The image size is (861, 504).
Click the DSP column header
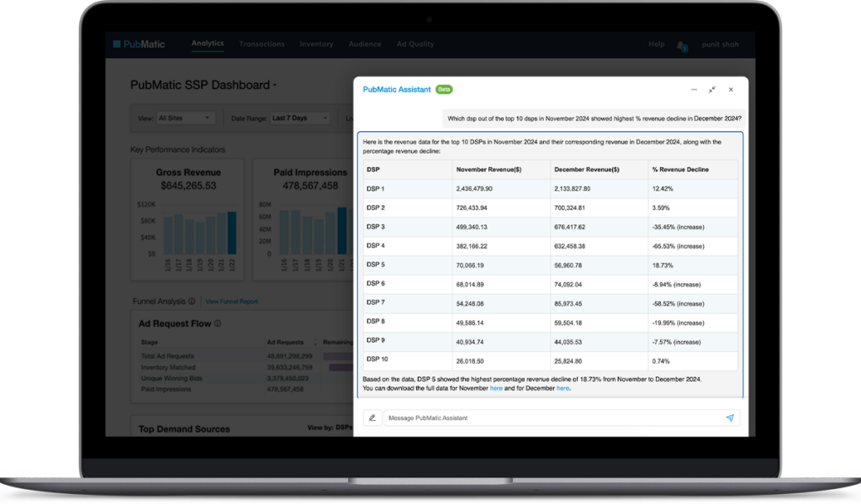pos(372,170)
